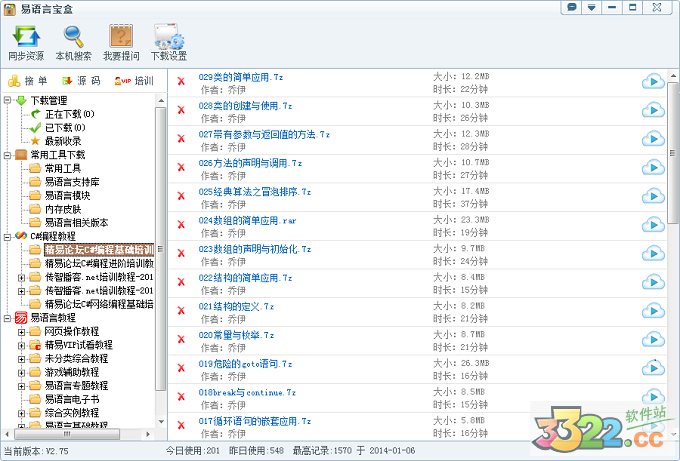Collapse the 下载管理 tree node

click(x=7, y=100)
